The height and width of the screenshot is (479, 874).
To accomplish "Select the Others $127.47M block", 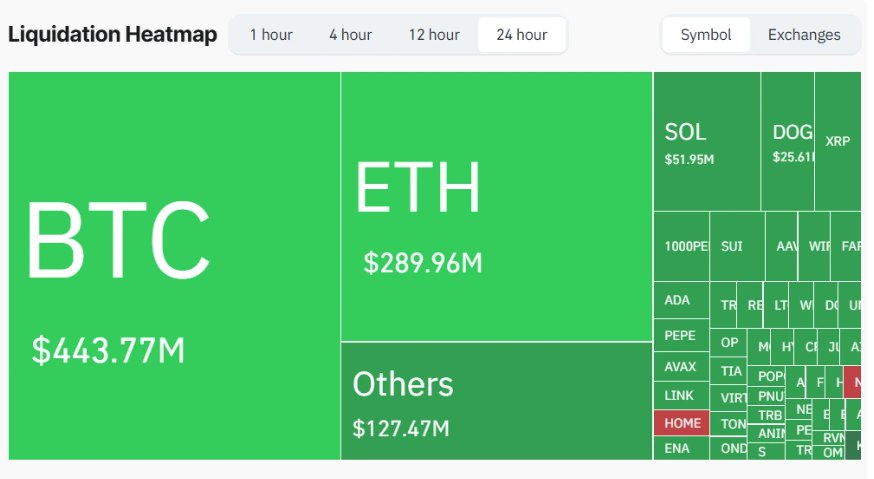I will click(x=497, y=401).
